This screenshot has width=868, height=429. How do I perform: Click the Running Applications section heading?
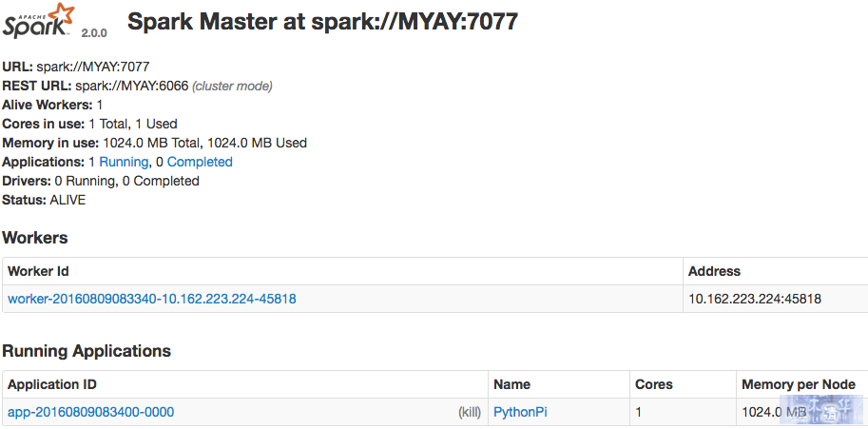pyautogui.click(x=87, y=351)
